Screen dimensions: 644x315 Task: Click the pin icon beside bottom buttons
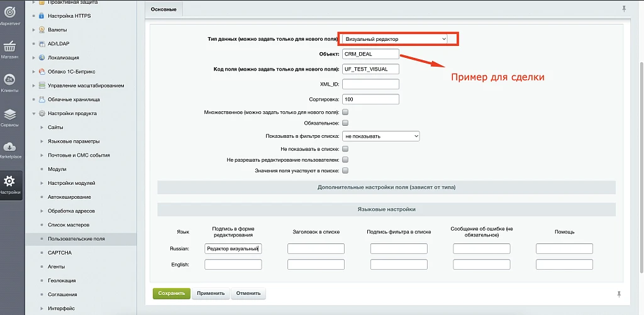tap(619, 294)
